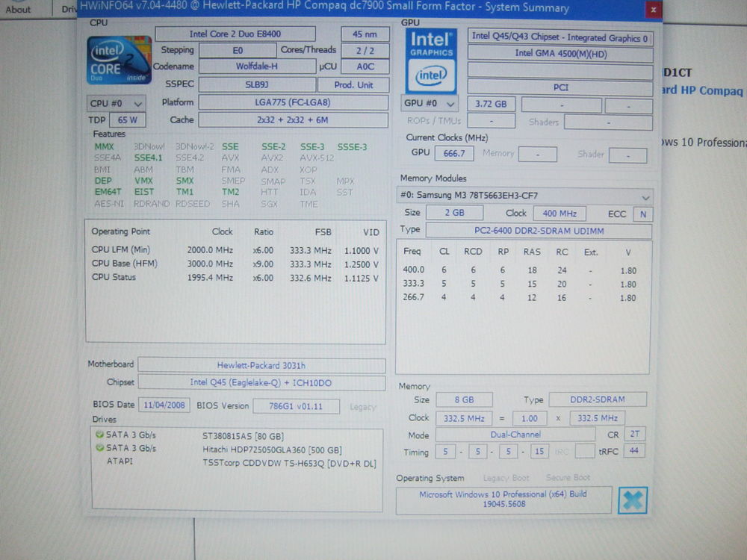Viewport: 747px width, 560px height.
Task: Click the Intel Q45 (Eaglelake-Q) chipset field
Action: (261, 383)
